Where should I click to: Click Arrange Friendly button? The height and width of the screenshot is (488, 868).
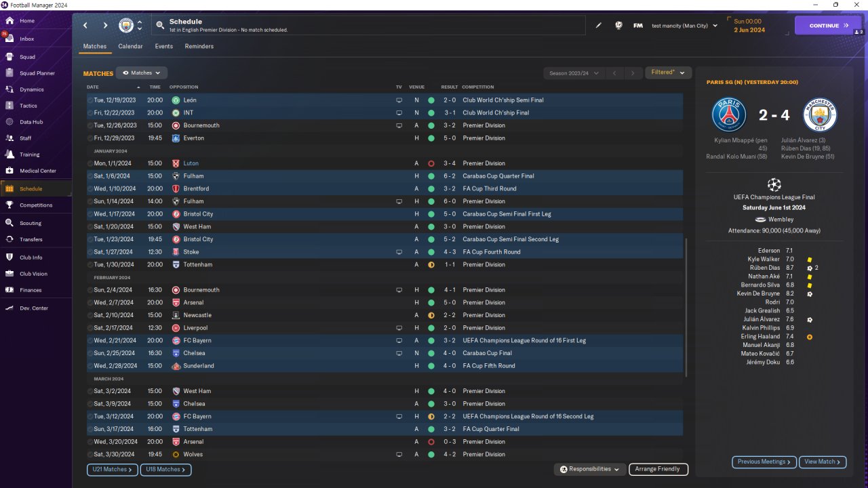coord(658,469)
